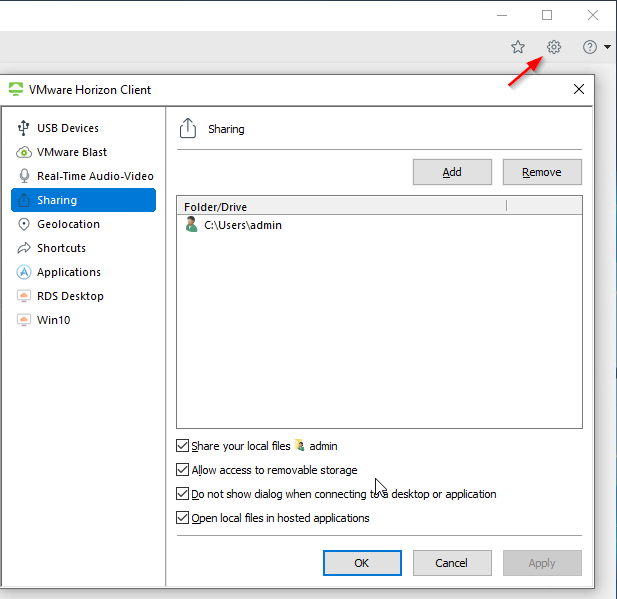Toggle Share your local files checkbox
Image resolution: width=617 pixels, height=599 pixels.
(x=182, y=446)
